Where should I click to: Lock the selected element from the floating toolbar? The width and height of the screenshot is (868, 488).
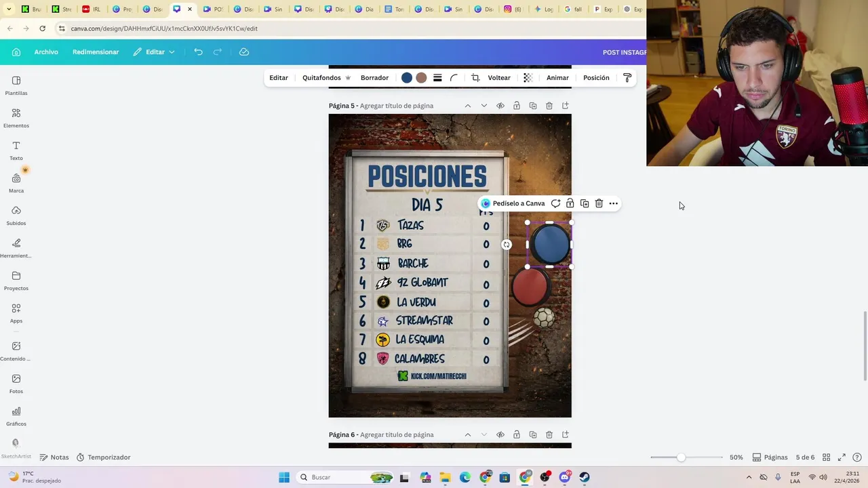570,203
